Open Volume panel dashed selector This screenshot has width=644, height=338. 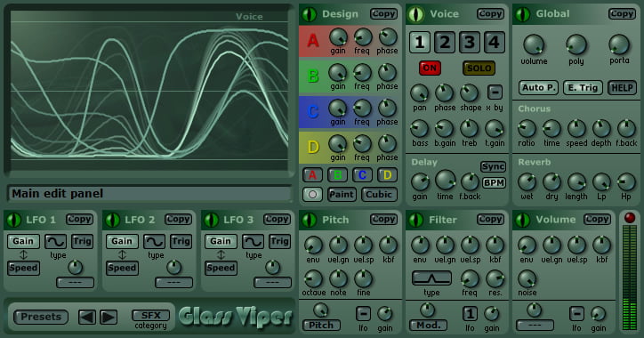click(535, 326)
